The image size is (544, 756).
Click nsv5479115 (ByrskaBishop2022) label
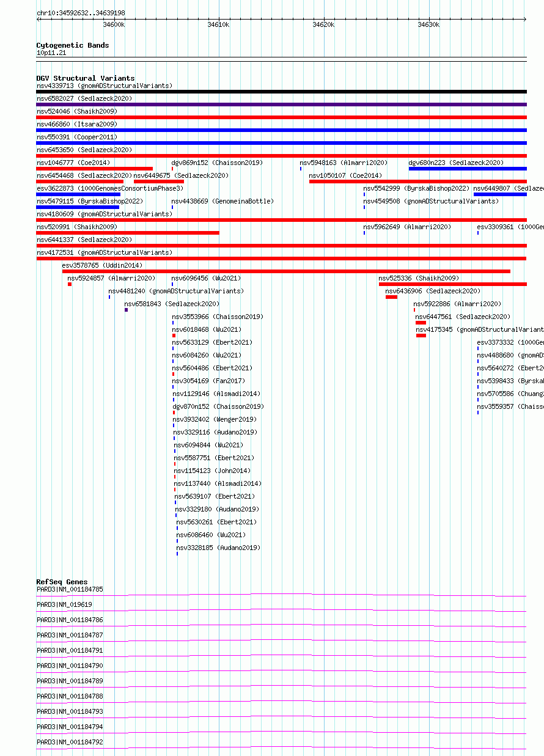pyautogui.click(x=90, y=201)
